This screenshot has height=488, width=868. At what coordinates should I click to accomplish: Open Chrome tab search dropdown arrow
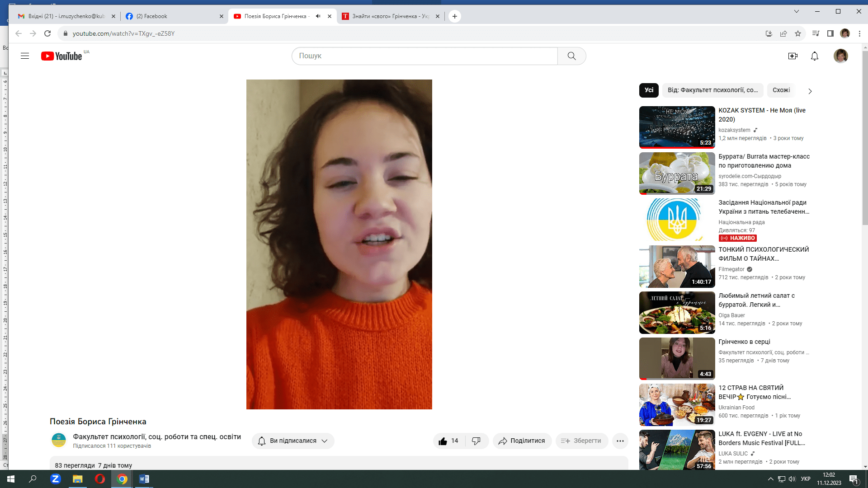pos(797,11)
